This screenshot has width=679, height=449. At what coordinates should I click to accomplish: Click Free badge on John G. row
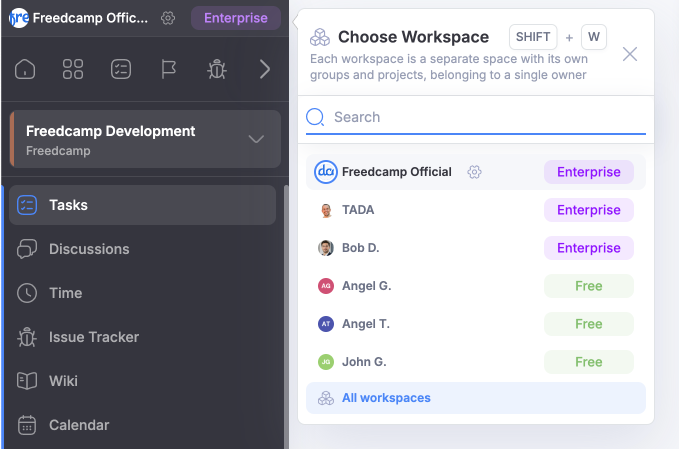click(x=588, y=362)
